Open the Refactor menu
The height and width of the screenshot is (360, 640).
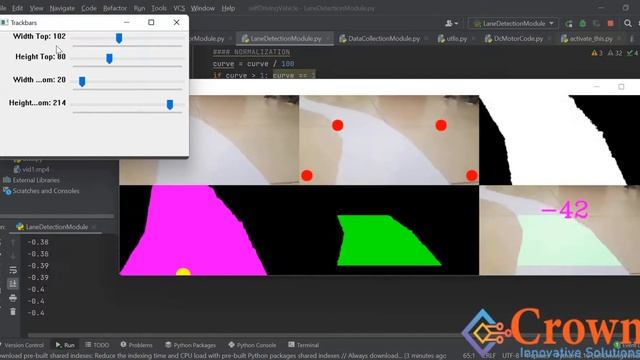[x=115, y=8]
